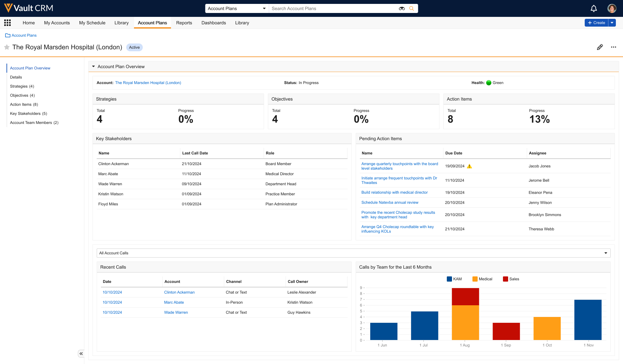Click the Medical orange legend swatch
The height and width of the screenshot is (364, 623).
click(x=475, y=279)
